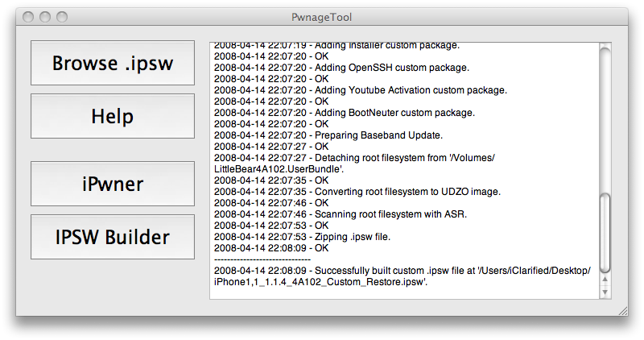
Task: Click the Browse .ipsw button
Action: (113, 63)
